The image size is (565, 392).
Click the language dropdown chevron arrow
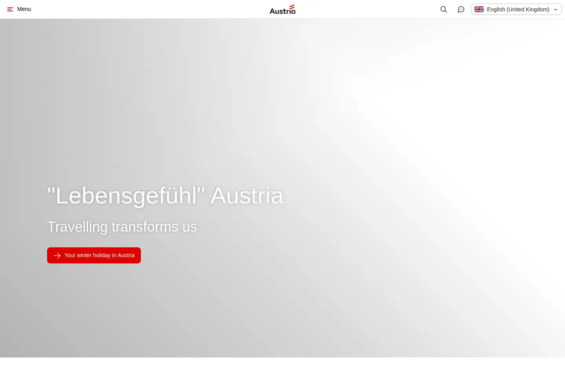coord(556,9)
